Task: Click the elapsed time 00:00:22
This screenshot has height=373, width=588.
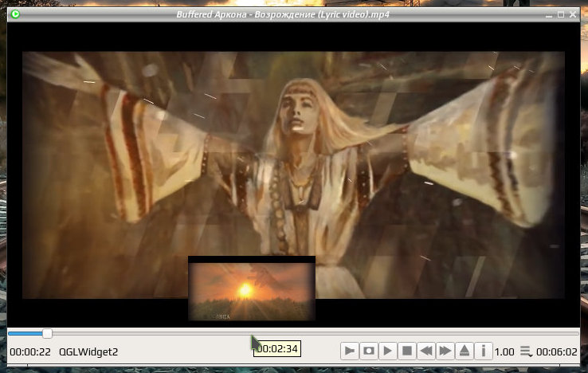Action: 30,352
